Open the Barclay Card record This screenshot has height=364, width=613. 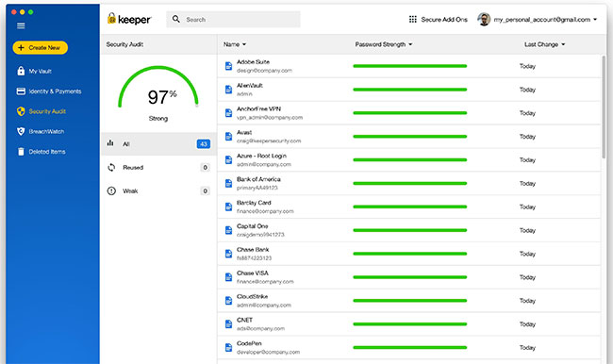click(409, 207)
